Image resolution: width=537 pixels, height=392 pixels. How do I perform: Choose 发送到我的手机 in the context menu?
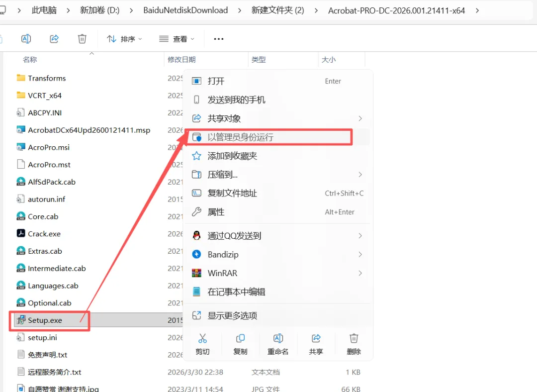point(278,99)
